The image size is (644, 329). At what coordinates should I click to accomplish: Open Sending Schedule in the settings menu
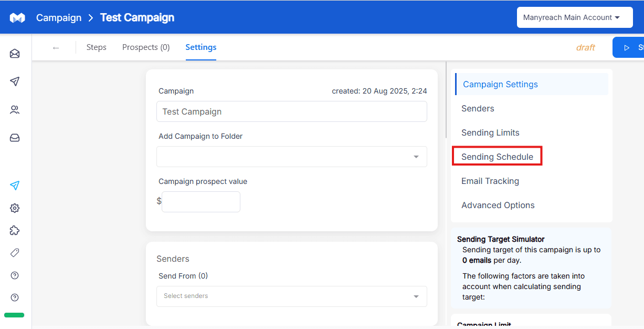pos(497,157)
